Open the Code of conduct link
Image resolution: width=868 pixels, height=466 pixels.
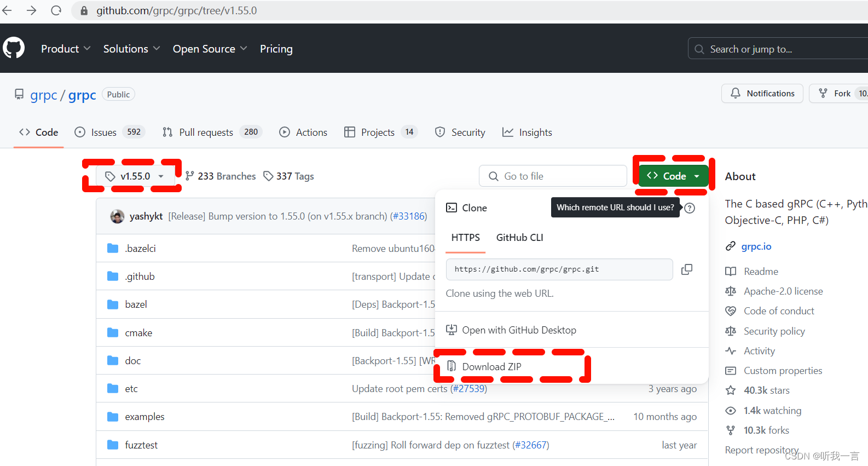pos(779,311)
